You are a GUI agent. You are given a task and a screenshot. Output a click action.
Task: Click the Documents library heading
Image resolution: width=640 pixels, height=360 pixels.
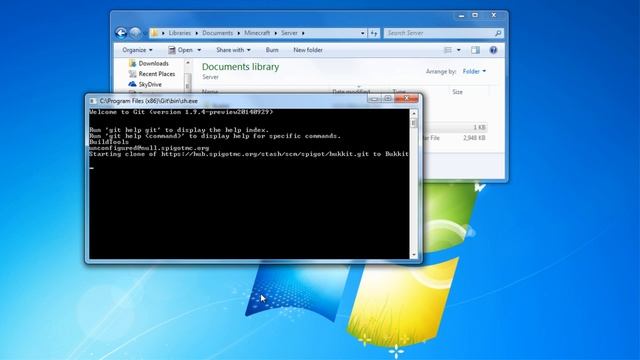(x=240, y=67)
